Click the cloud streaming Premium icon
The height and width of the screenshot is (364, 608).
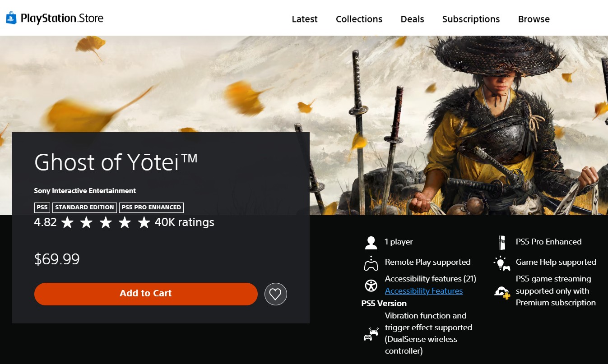[501, 292]
